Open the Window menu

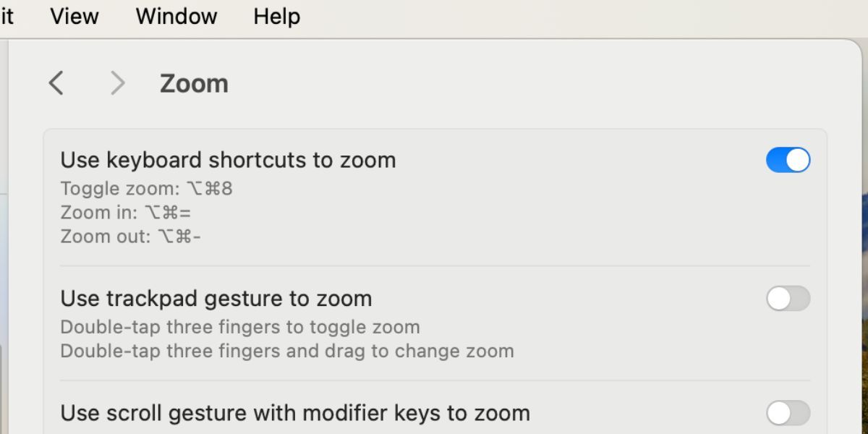pos(176,16)
